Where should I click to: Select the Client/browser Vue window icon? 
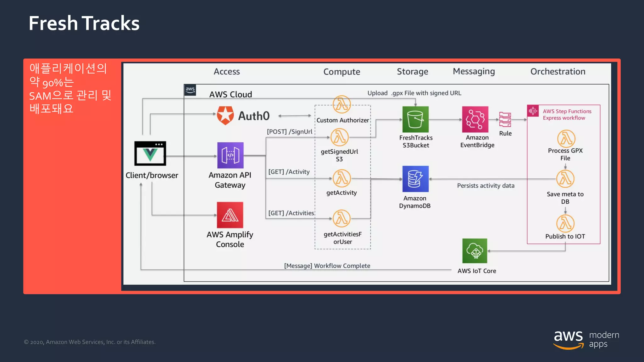[150, 154]
